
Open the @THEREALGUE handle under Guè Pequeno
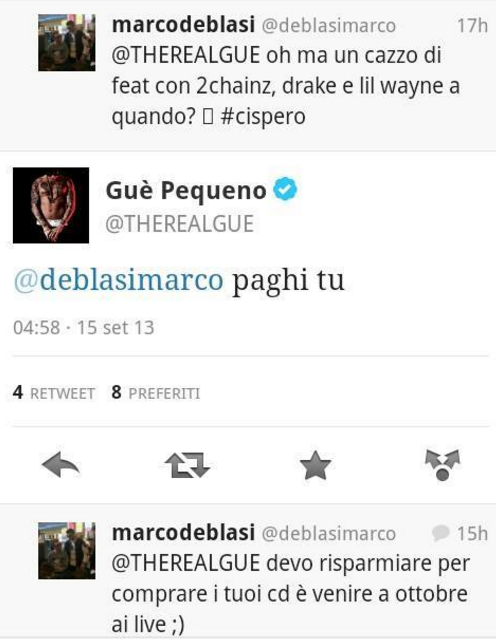tap(180, 224)
